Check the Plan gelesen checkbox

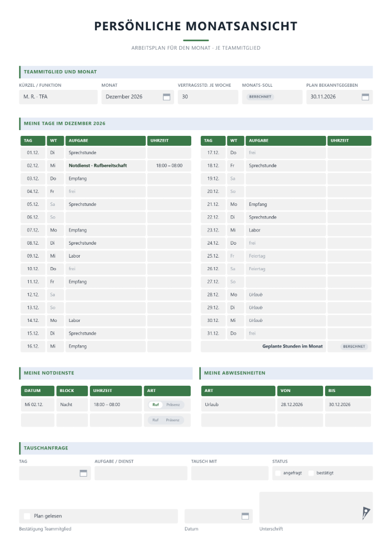point(27,516)
